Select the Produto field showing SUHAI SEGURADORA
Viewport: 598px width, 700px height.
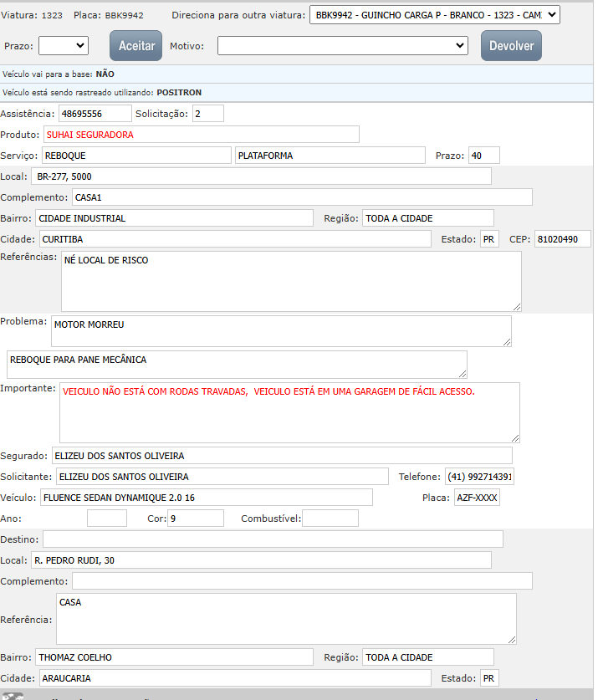201,135
